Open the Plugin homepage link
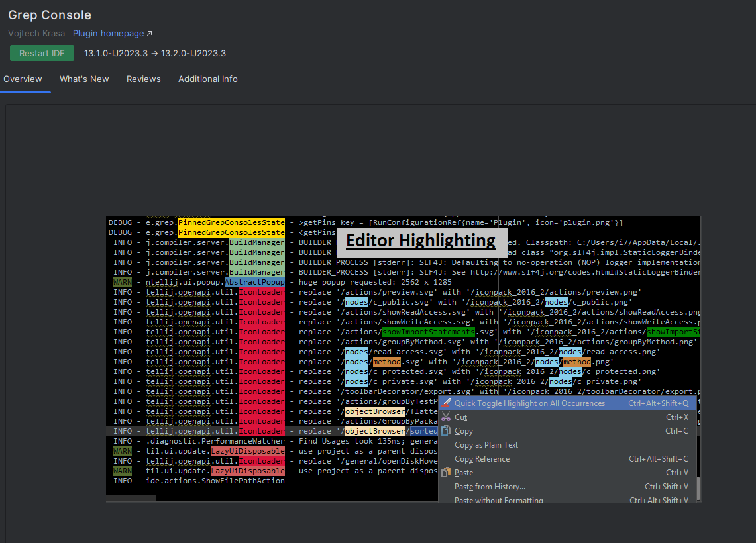The width and height of the screenshot is (756, 543). click(108, 33)
